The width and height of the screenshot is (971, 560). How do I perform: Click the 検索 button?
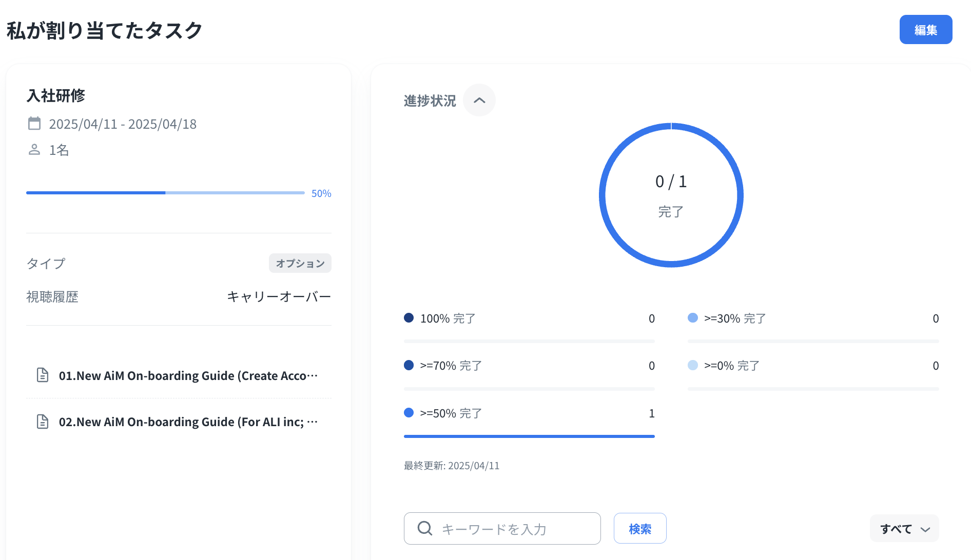point(640,528)
